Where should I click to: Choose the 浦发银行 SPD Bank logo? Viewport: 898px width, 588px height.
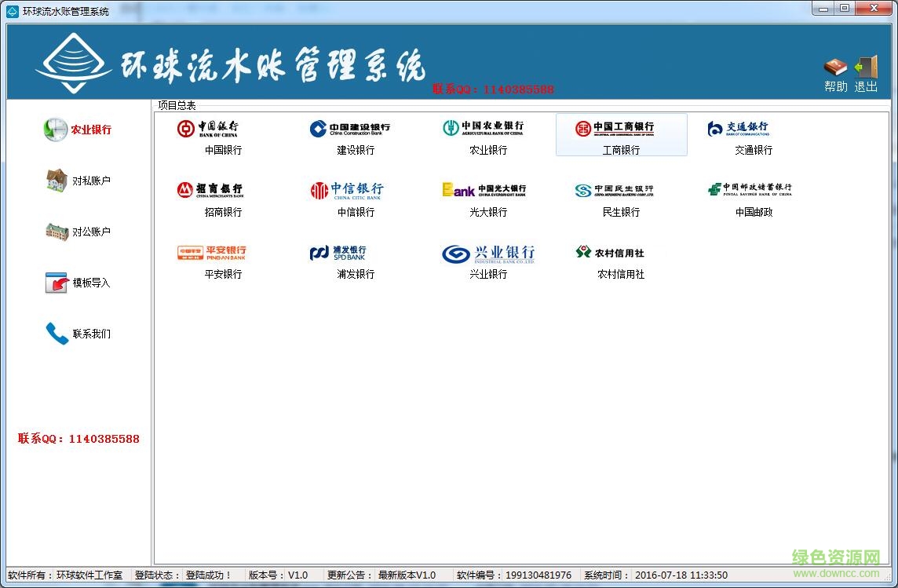[338, 253]
